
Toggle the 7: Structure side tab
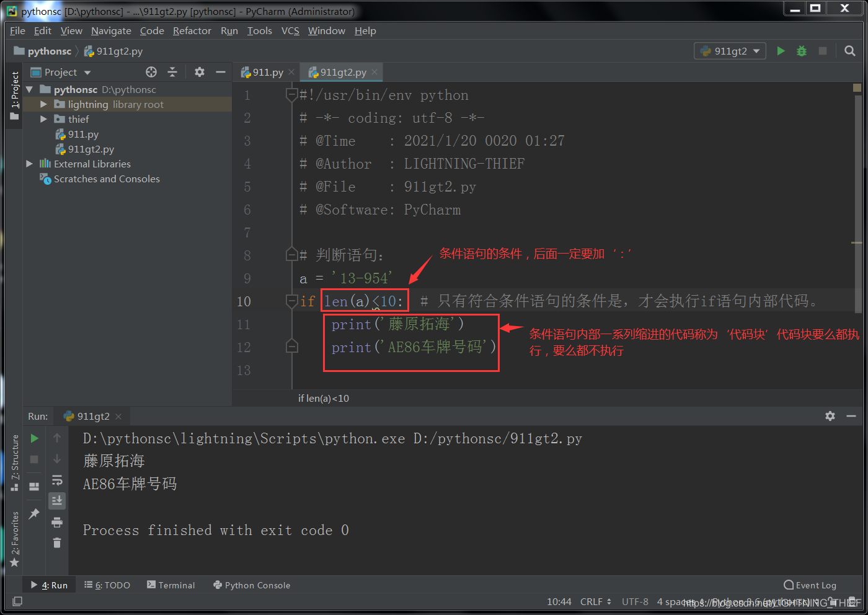point(15,462)
